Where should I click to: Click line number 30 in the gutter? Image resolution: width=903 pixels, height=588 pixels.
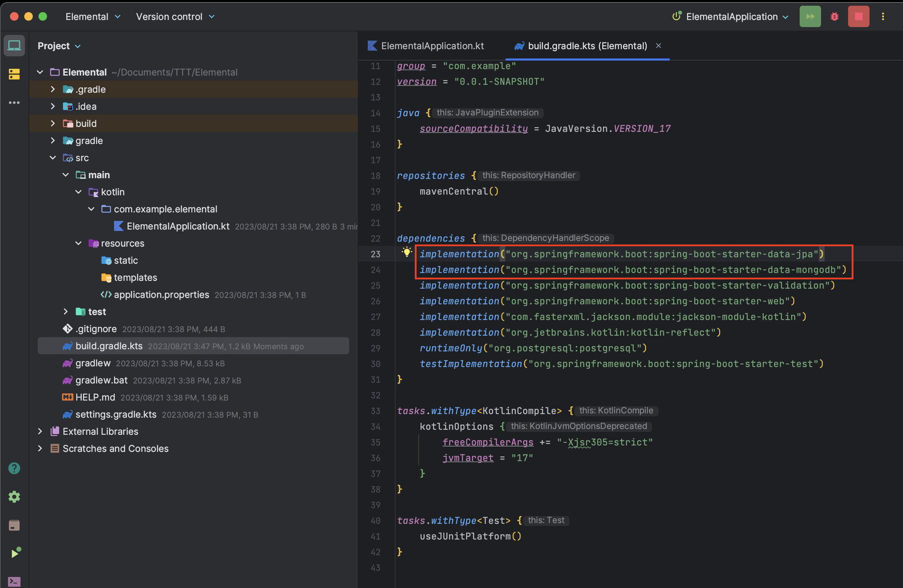375,364
